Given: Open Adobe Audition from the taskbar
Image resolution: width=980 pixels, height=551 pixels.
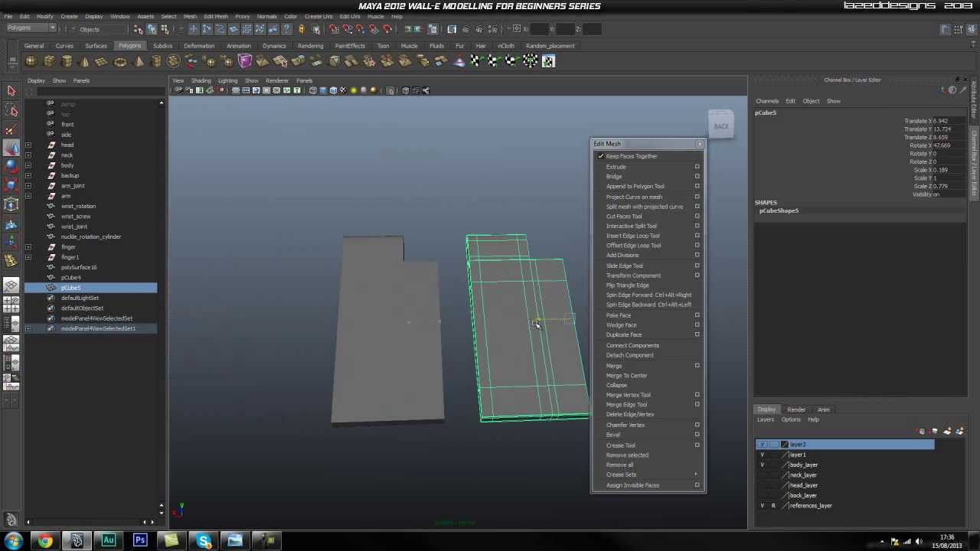Looking at the screenshot, I should [x=108, y=541].
